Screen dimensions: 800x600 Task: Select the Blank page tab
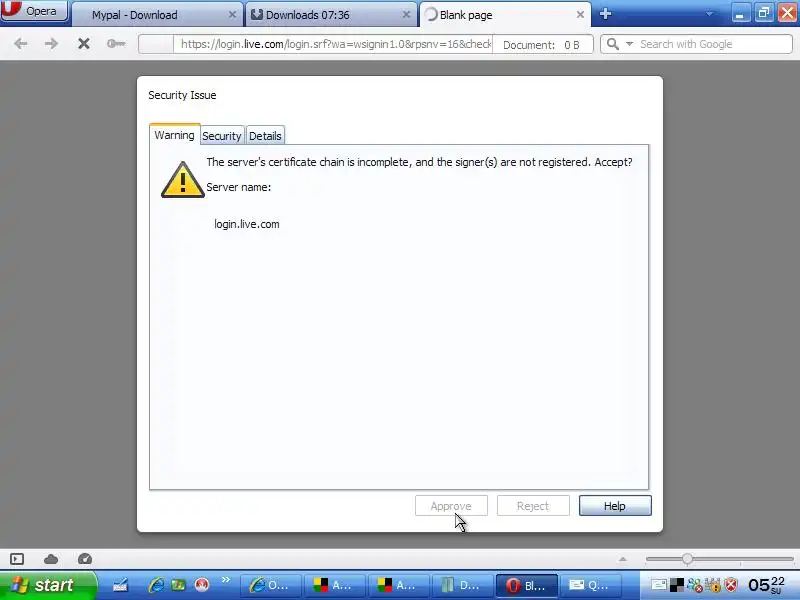click(505, 15)
